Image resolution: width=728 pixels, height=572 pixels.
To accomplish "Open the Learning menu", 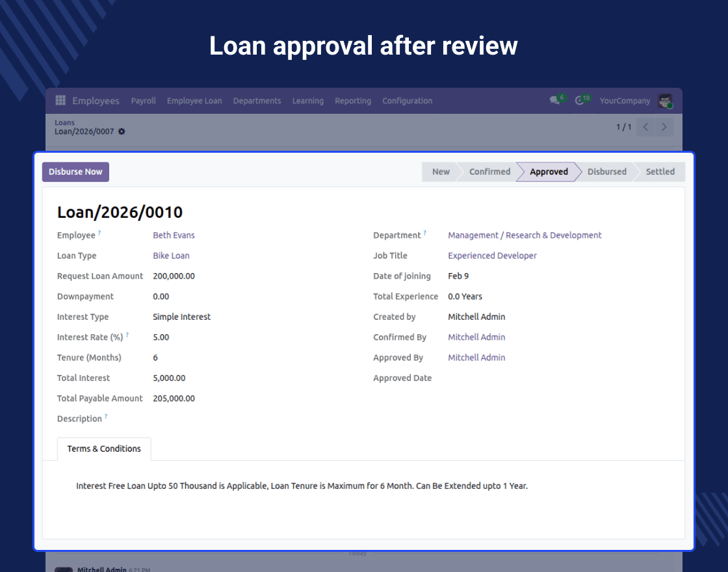I will click(308, 101).
